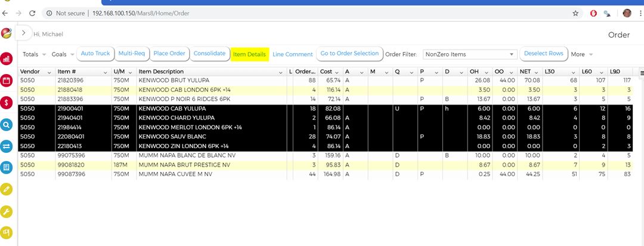This screenshot has height=246, width=644.
Task: Click the browser profile avatar
Action: tap(627, 13)
